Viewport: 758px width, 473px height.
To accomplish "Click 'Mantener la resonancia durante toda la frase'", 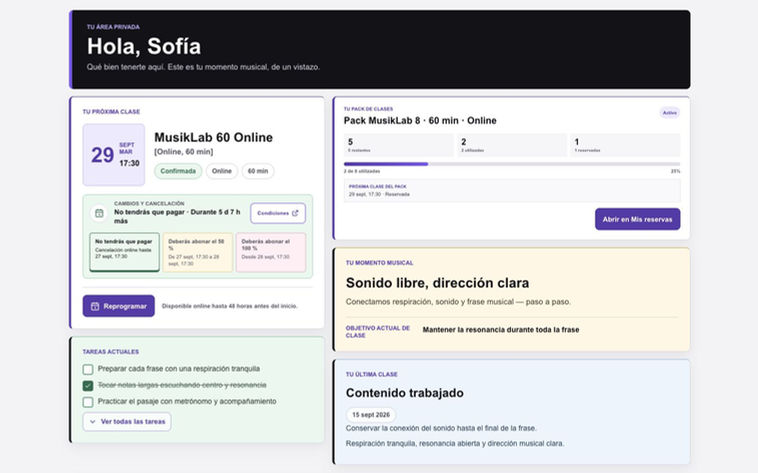I will tap(501, 330).
